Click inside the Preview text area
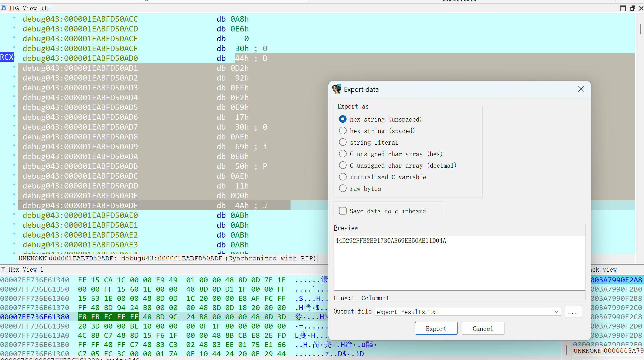Screen dimensions: 644x360 tap(459, 263)
